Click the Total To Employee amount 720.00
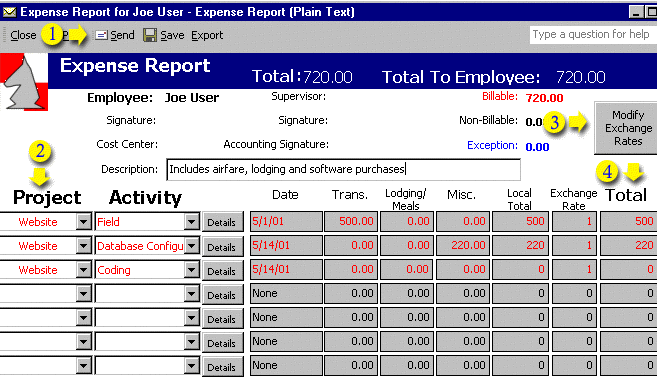 click(580, 77)
